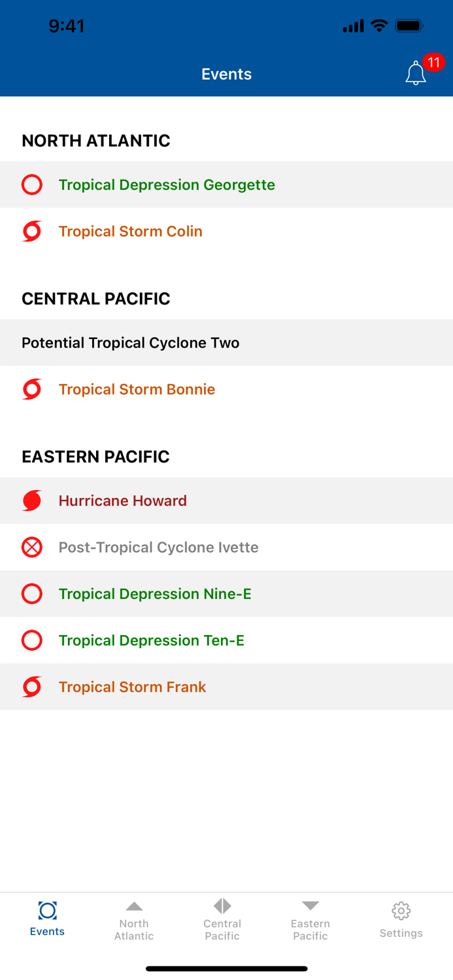Tap the notification badge showing 11
This screenshot has width=453, height=980.
point(433,63)
